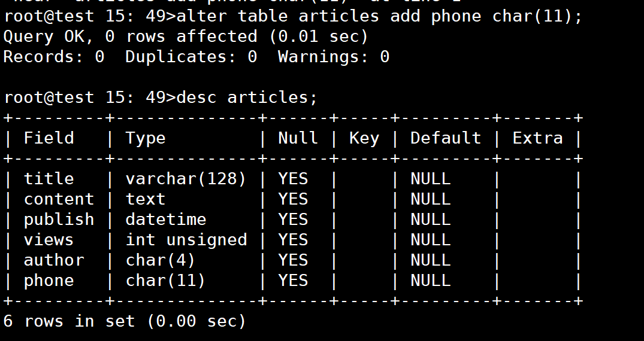The image size is (644, 341).
Task: Click the 'int unsigned' type value
Action: pyautogui.click(x=186, y=240)
